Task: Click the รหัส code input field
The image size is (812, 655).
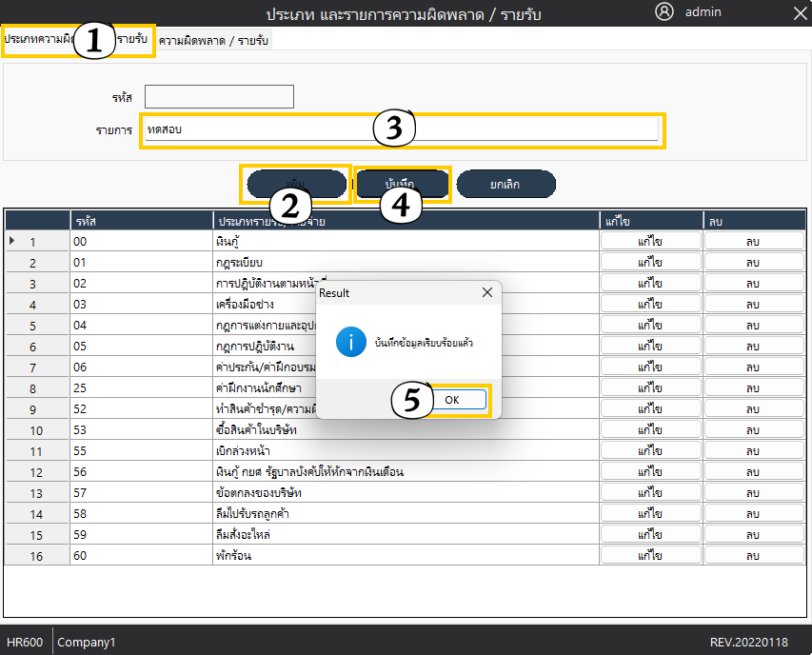Action: click(219, 97)
